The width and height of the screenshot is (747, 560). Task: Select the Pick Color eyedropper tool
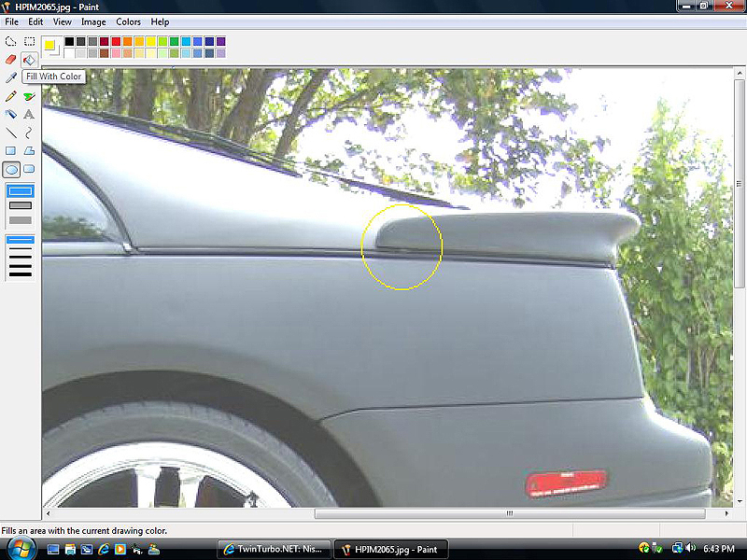coord(11,77)
